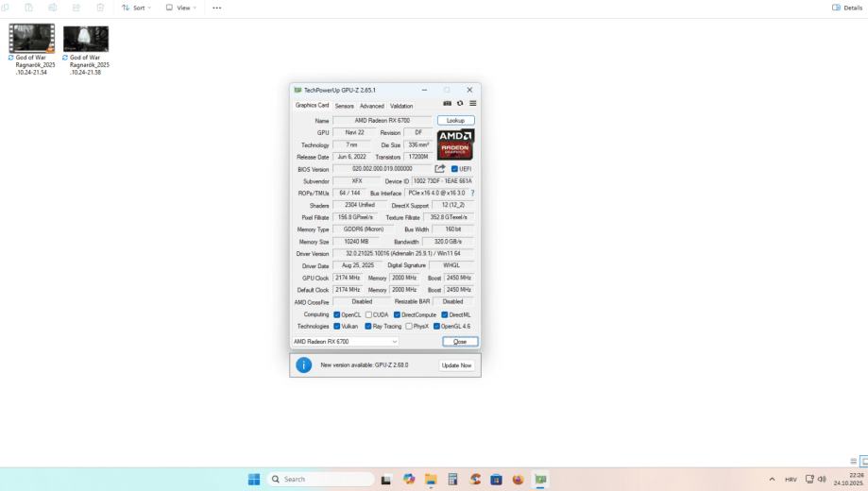Screen dimensions: 868x491
Task: Click the swirl app icon beside Calculator
Action: pos(475,480)
